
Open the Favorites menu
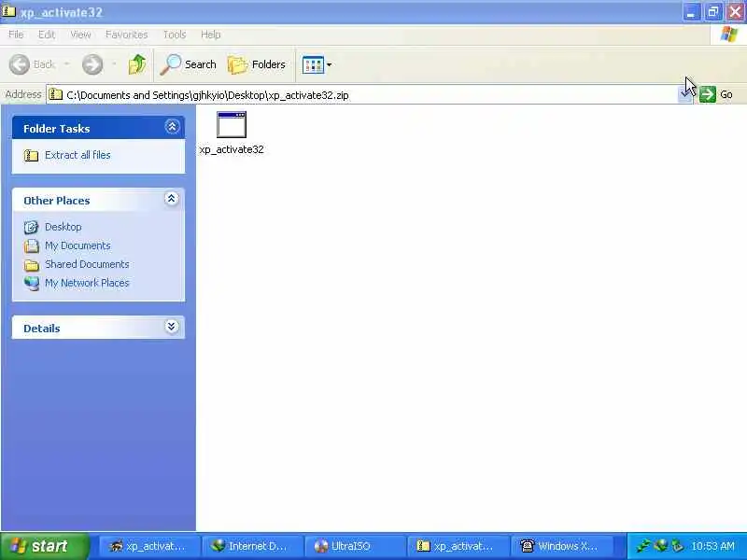126,35
